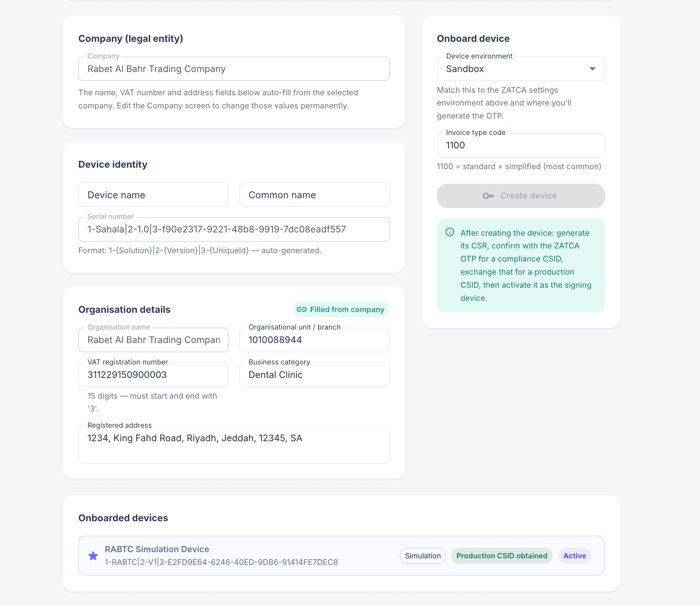Image resolution: width=700 pixels, height=606 pixels.
Task: Click the Active status badge
Action: (574, 556)
